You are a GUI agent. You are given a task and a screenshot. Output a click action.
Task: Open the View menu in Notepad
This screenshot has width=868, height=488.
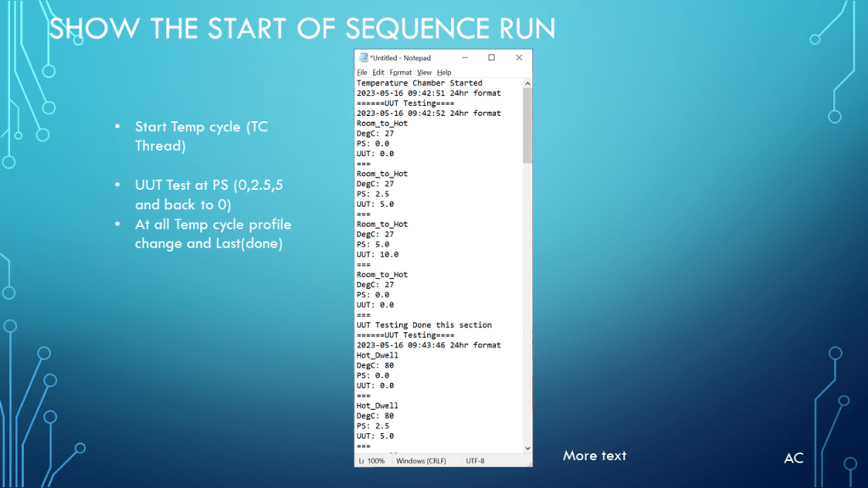tap(425, 73)
